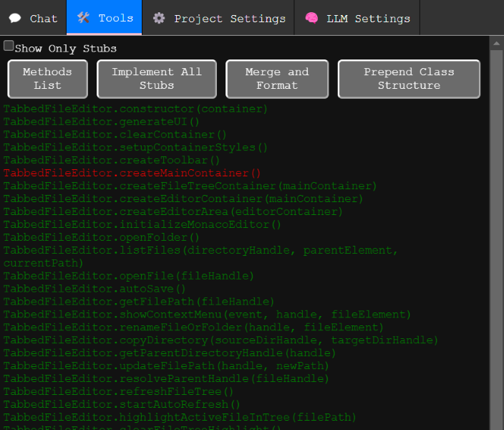Select updateFilePath(handle, newPath) method
The image size is (504, 430).
[x=166, y=366]
